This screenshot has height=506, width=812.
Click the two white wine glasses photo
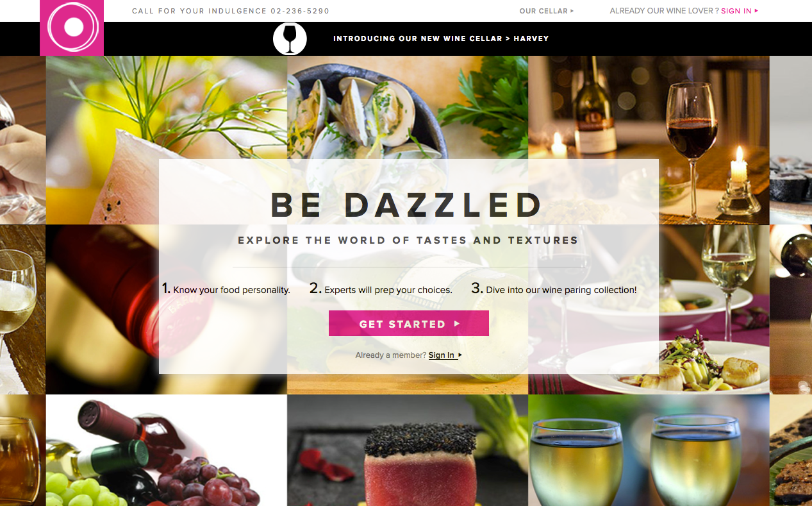pos(649,450)
